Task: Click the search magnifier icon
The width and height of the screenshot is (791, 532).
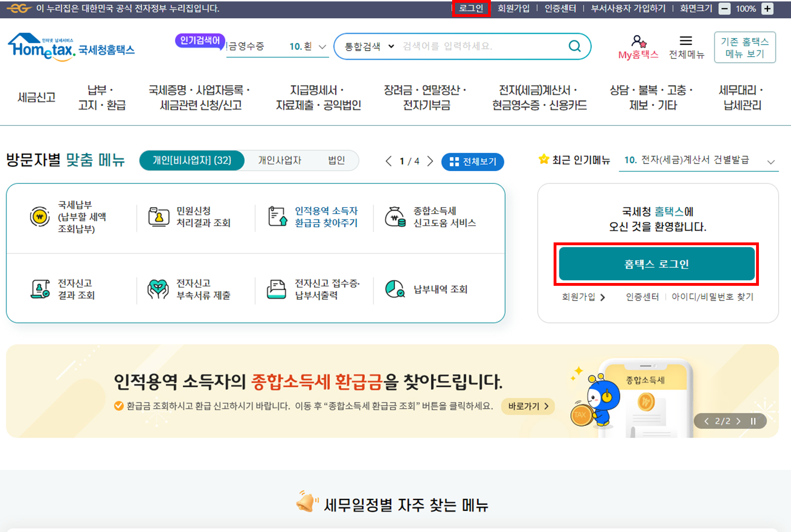Action: click(x=574, y=46)
